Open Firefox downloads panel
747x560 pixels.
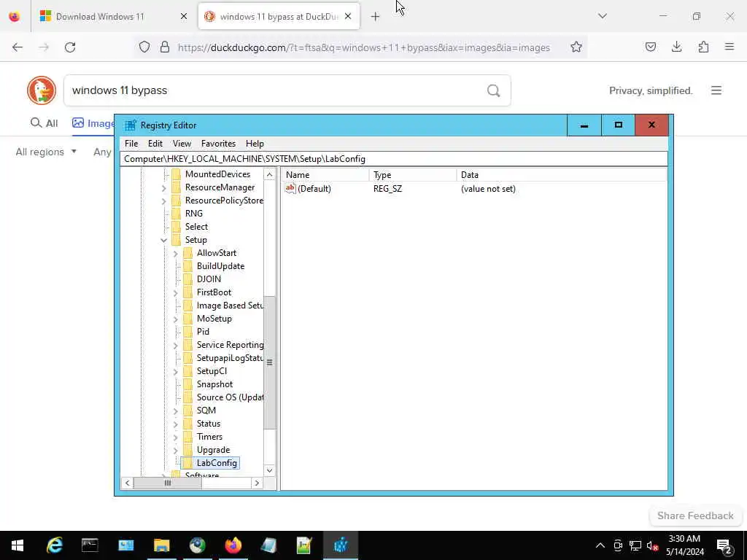click(676, 47)
